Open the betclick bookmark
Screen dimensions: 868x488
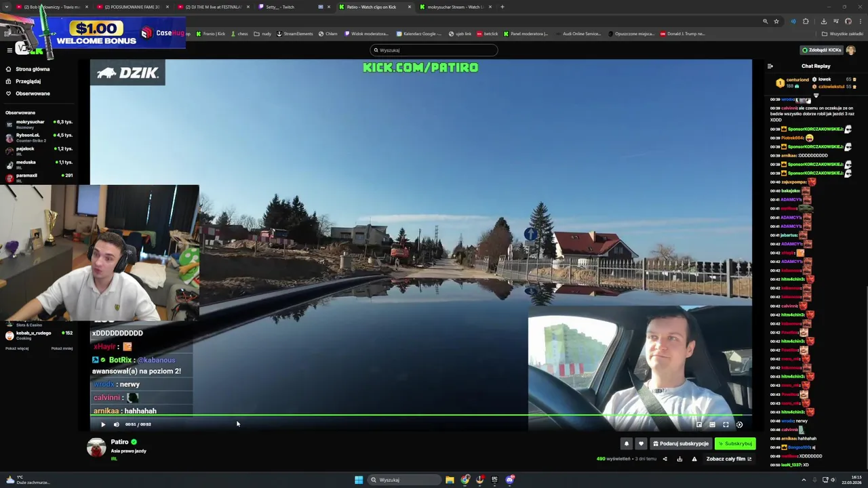pyautogui.click(x=488, y=33)
